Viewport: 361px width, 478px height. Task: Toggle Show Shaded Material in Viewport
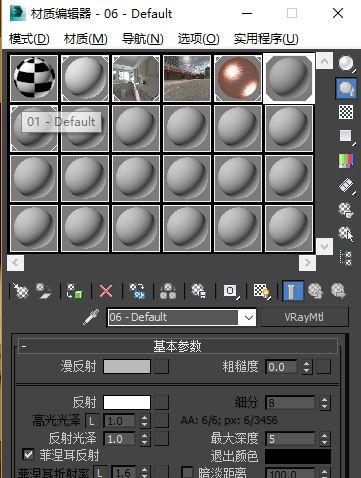pos(262,291)
